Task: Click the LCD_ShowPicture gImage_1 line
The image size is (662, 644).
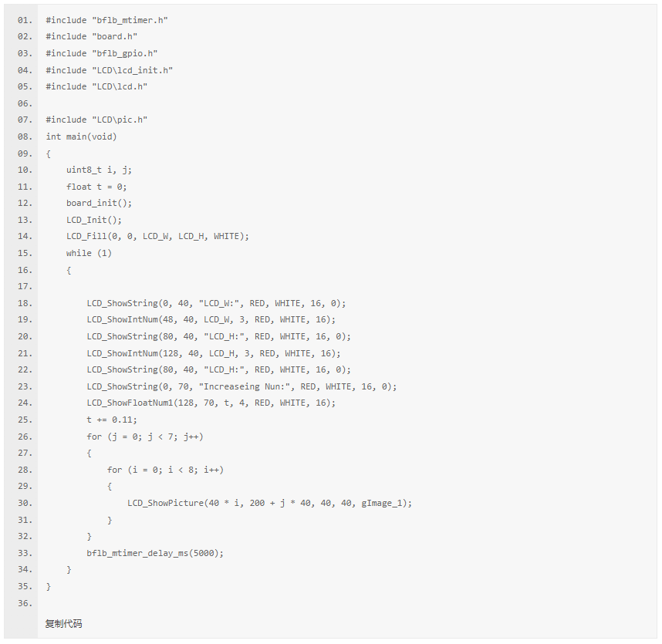Action: point(269,503)
